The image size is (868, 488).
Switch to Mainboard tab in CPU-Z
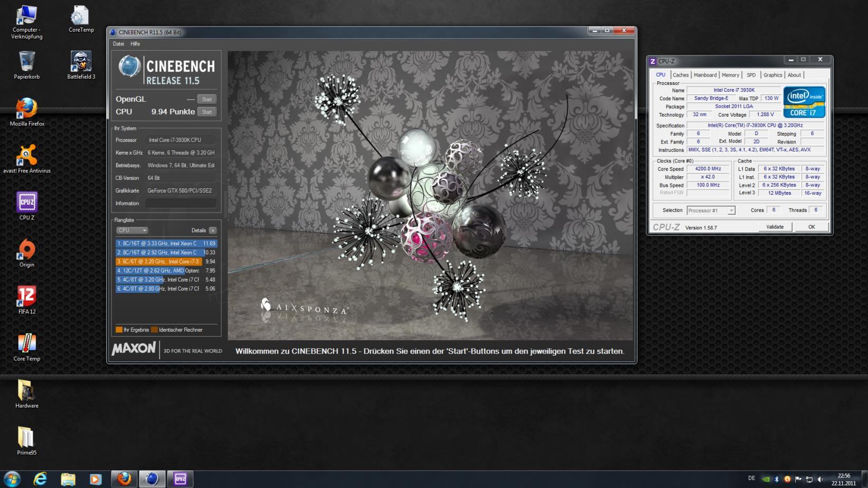[x=705, y=75]
